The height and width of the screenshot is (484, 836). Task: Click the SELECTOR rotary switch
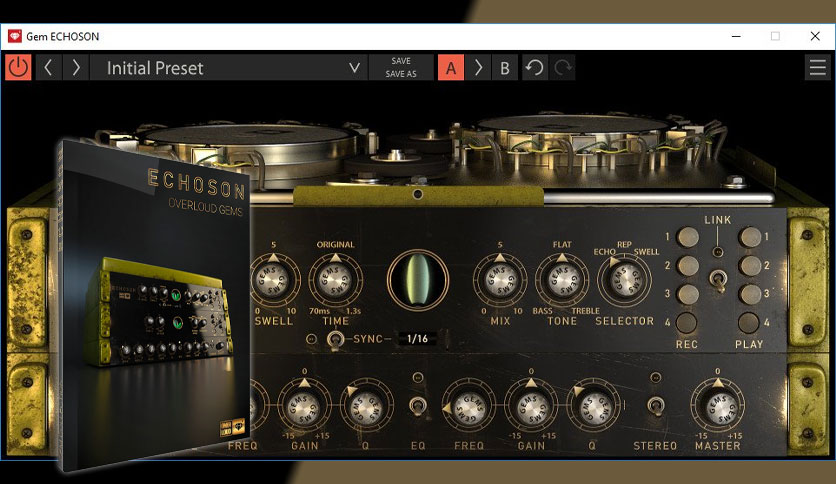tap(624, 281)
